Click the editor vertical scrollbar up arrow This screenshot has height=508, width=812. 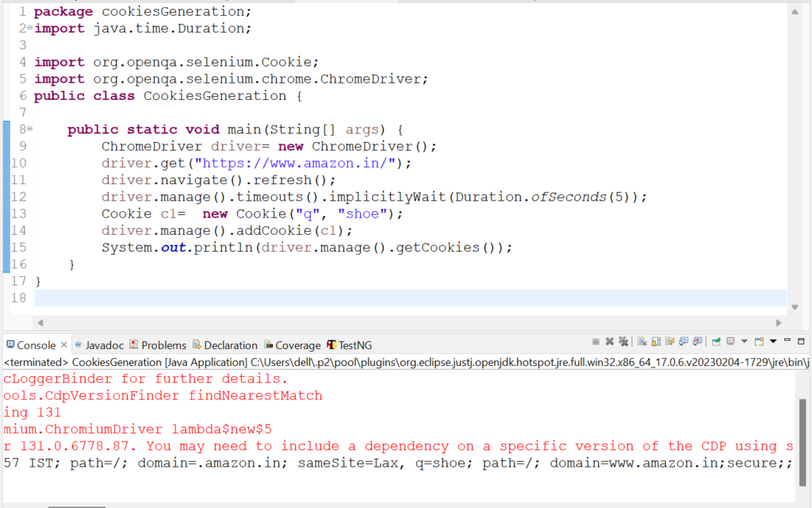(795, 12)
